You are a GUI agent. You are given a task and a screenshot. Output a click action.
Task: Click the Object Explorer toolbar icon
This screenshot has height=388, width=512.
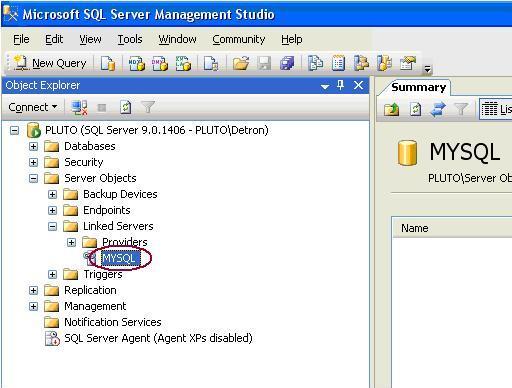click(361, 63)
